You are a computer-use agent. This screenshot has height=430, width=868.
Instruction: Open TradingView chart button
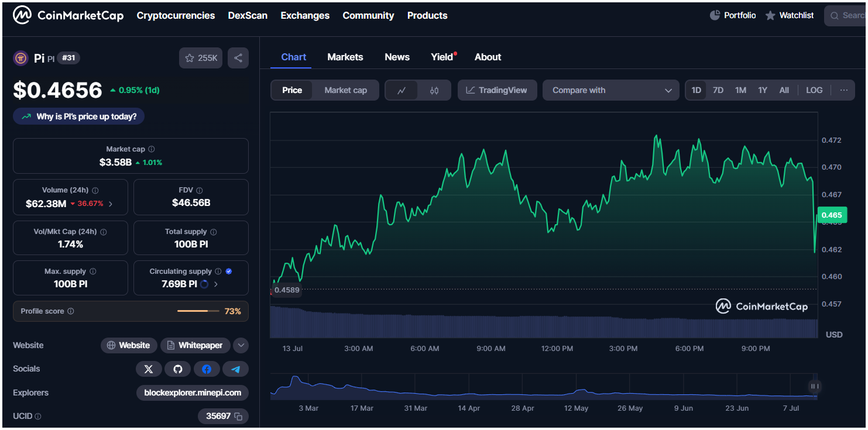pos(497,90)
